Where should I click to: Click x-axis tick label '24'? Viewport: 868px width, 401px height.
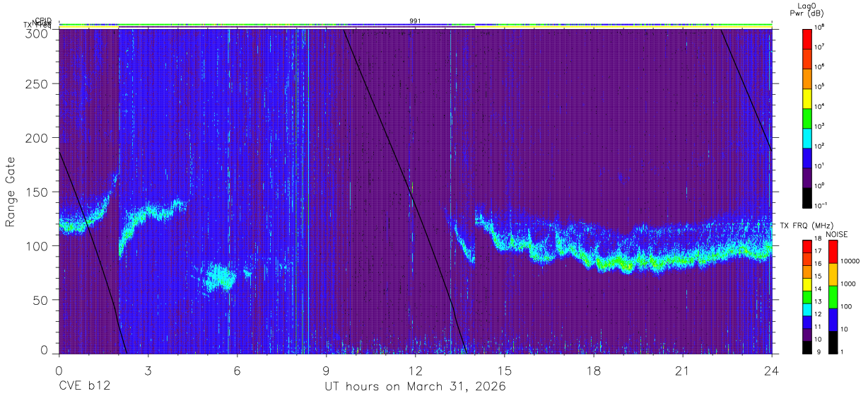(x=772, y=371)
